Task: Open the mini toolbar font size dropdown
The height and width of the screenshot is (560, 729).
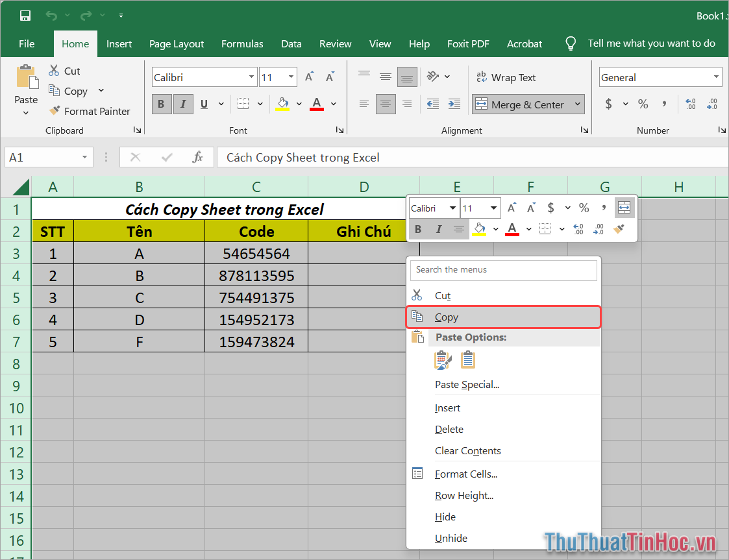Action: tap(493, 208)
